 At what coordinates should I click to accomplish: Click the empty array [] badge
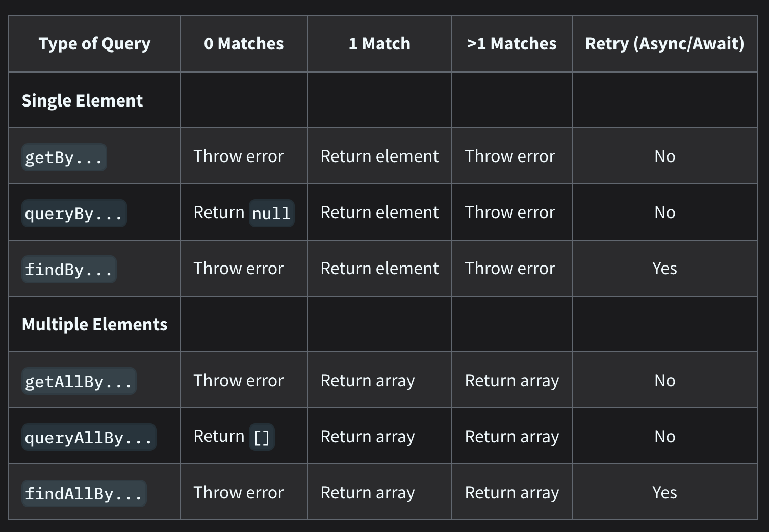tap(262, 437)
